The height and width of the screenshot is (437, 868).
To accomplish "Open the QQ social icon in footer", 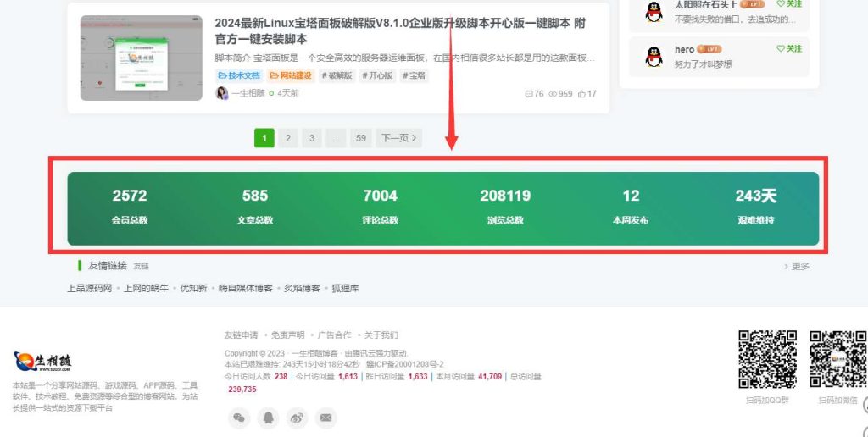I will (268, 418).
